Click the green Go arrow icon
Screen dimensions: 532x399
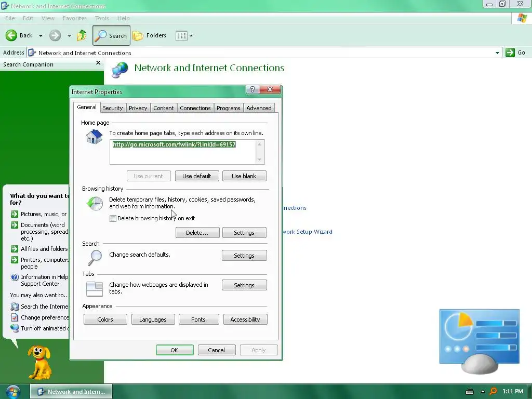[x=510, y=52]
